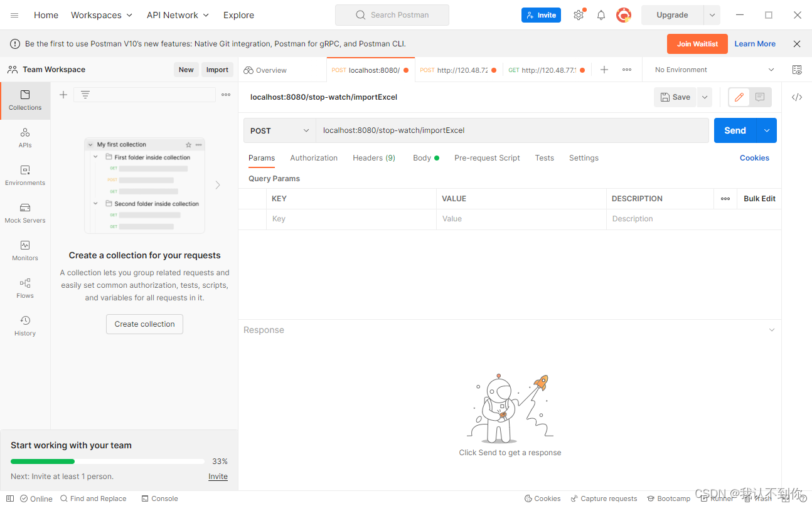Select the Authorization request tab
Image resolution: width=812 pixels, height=506 pixels.
tap(314, 158)
